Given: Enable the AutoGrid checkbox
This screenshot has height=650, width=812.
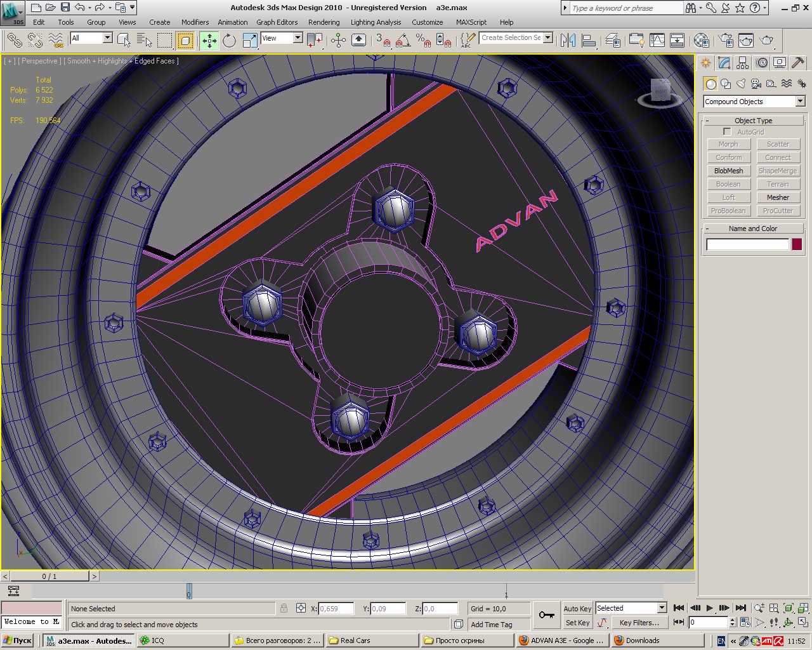Looking at the screenshot, I should click(727, 132).
